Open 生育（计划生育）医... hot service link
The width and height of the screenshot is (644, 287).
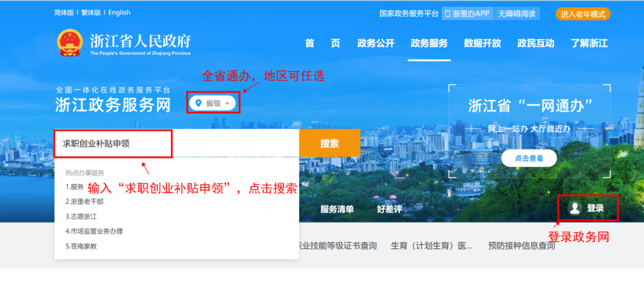432,246
